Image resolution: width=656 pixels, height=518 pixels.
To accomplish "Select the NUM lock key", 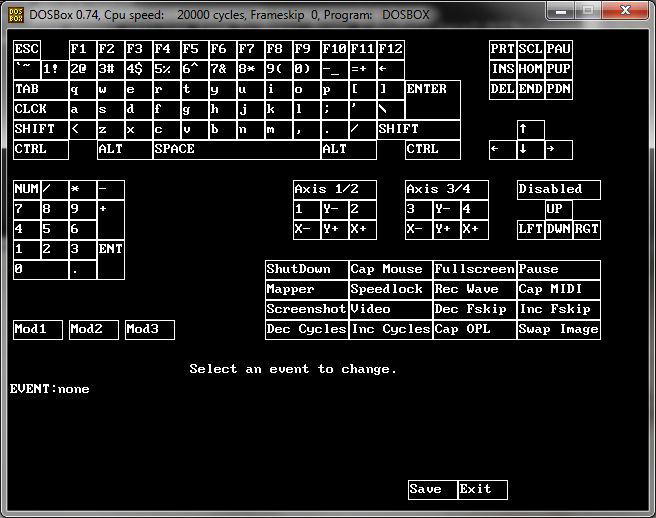I will (x=27, y=190).
